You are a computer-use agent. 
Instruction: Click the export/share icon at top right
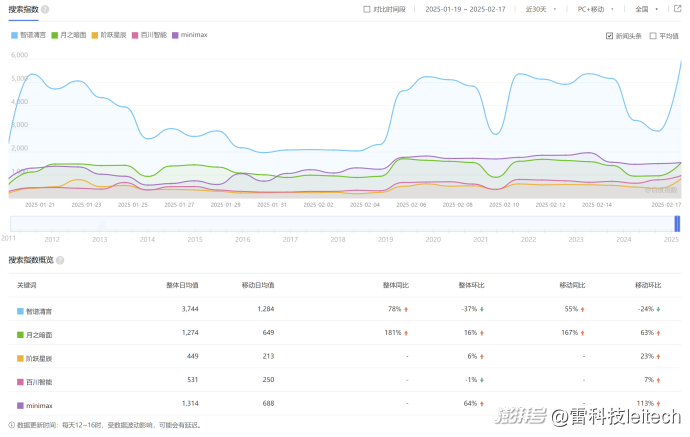678,9
